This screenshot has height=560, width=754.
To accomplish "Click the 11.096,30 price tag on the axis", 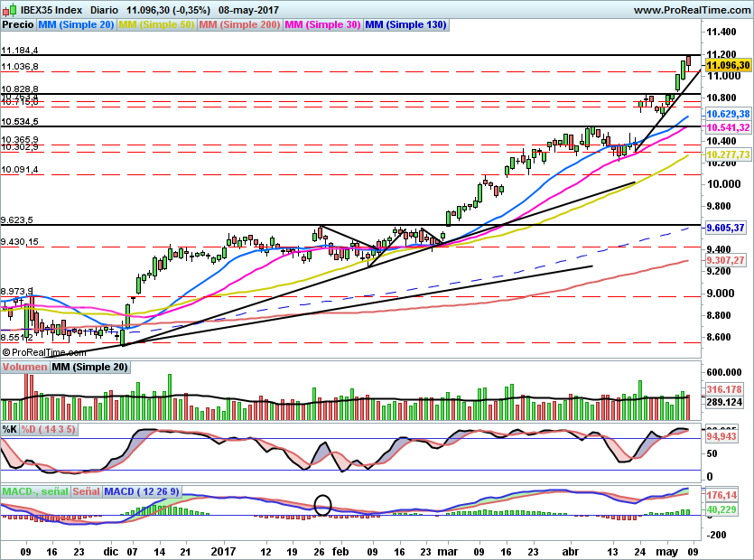I will [728, 65].
